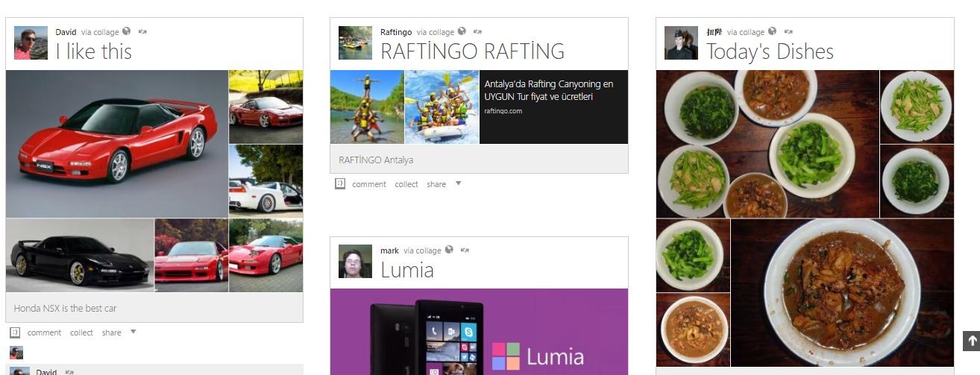980x375 pixels.
Task: Click 'via collage' on Raftingo's post
Action: (436, 32)
